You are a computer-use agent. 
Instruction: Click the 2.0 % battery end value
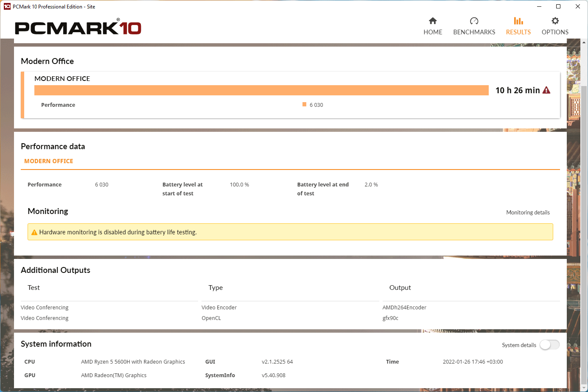[x=371, y=184]
